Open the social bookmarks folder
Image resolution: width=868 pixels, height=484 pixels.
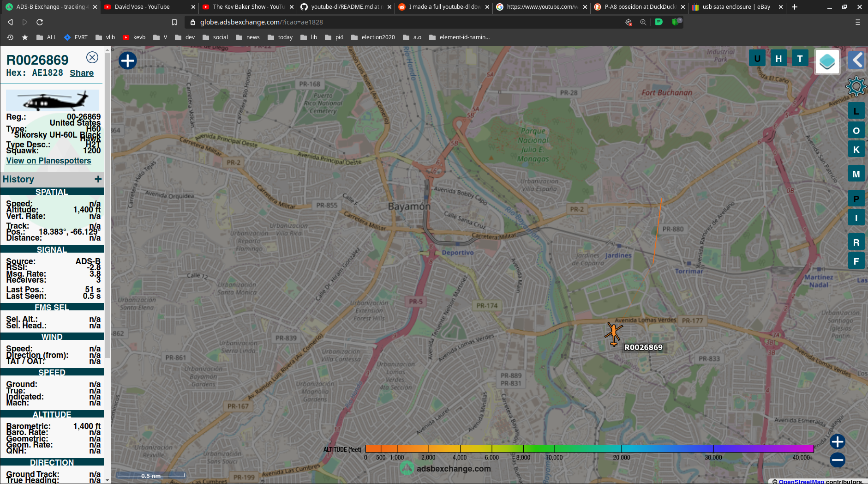(215, 37)
